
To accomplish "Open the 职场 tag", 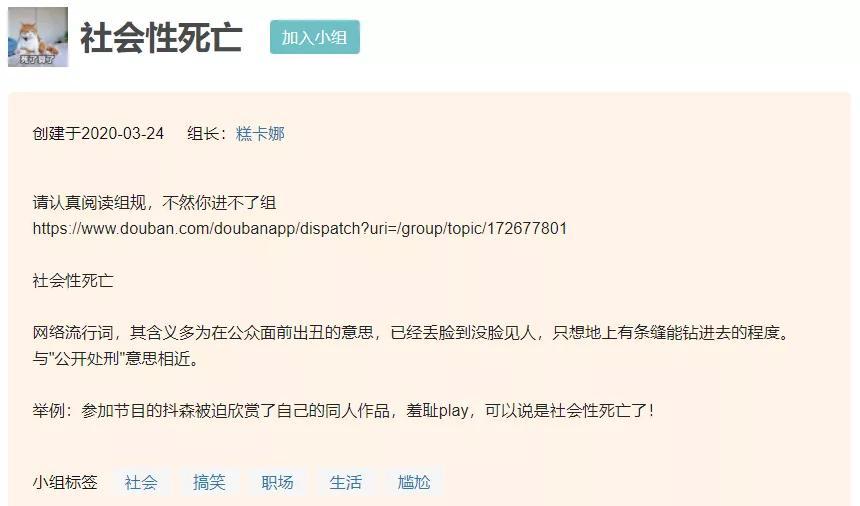I will pyautogui.click(x=278, y=482).
